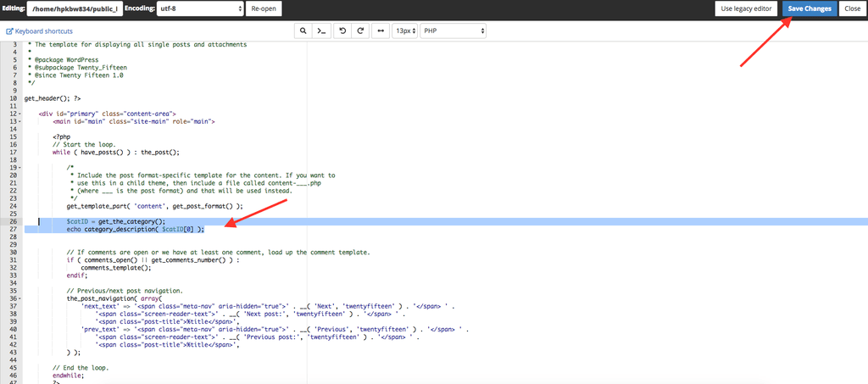This screenshot has width=868, height=384.
Task: Toggle the wrap text (horizontal arrows) icon
Action: pos(381,31)
